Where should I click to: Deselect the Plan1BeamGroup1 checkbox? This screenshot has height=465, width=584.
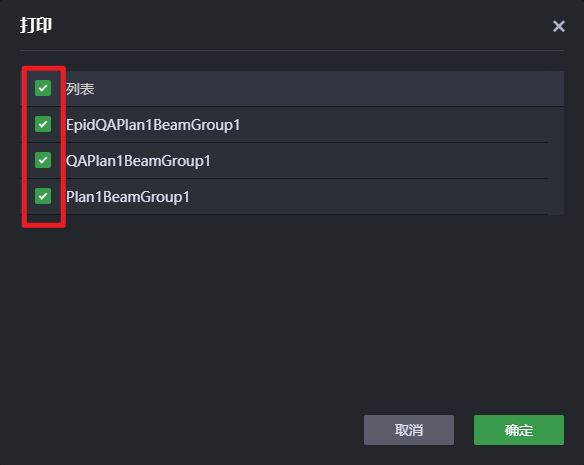(43, 196)
